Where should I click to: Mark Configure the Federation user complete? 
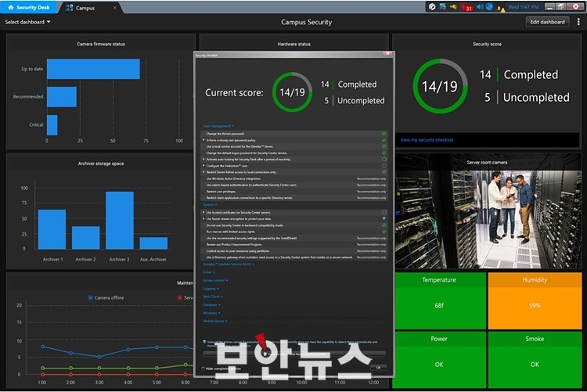pos(384,166)
